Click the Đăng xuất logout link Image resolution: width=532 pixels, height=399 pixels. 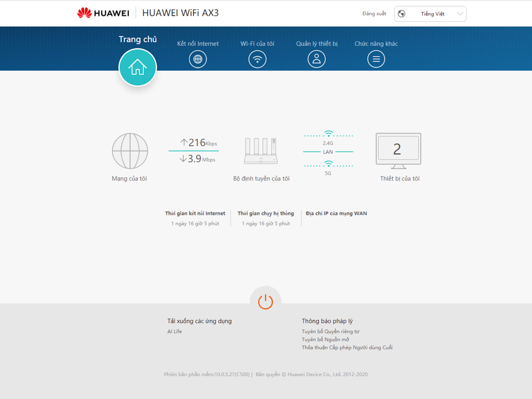[374, 14]
